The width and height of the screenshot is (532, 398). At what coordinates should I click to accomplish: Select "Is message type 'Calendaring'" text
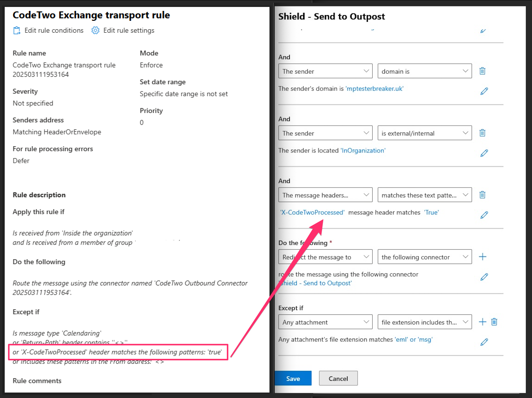coord(57,333)
